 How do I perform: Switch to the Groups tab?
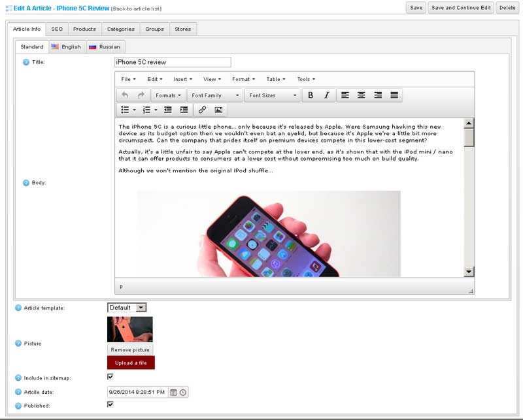coord(154,29)
